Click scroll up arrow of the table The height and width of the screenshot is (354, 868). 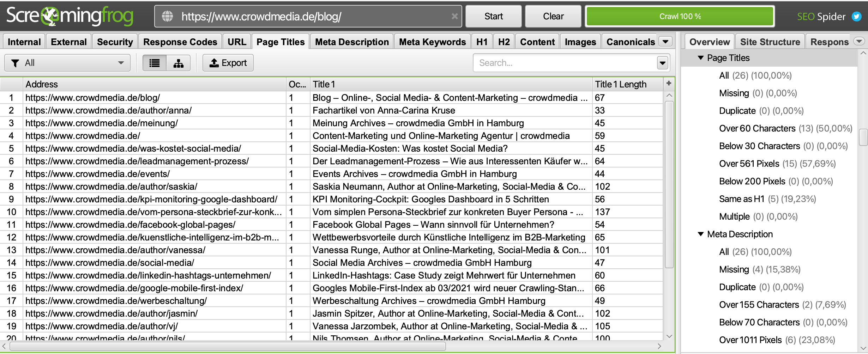tap(669, 96)
